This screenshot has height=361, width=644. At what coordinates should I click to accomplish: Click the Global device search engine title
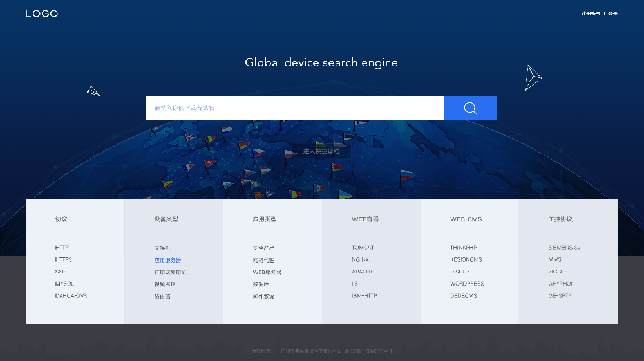pos(321,63)
